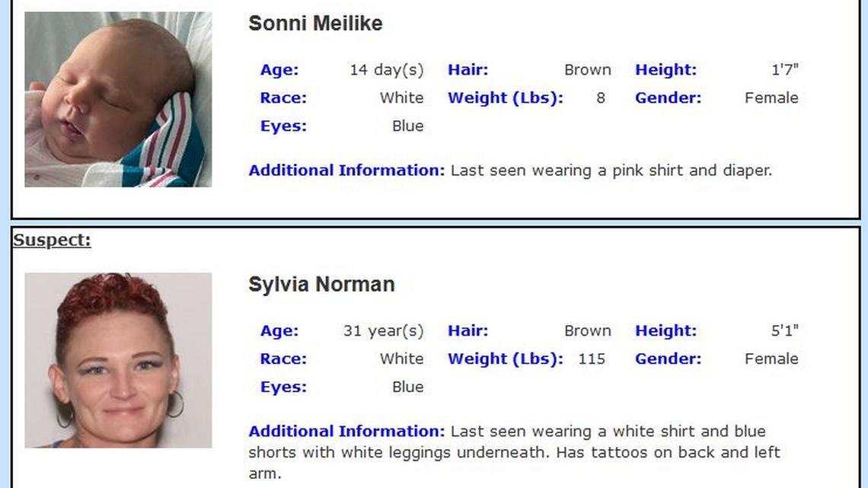Image resolution: width=868 pixels, height=488 pixels.
Task: Click the Age label in Sonni Meilike's details
Action: tap(279, 70)
